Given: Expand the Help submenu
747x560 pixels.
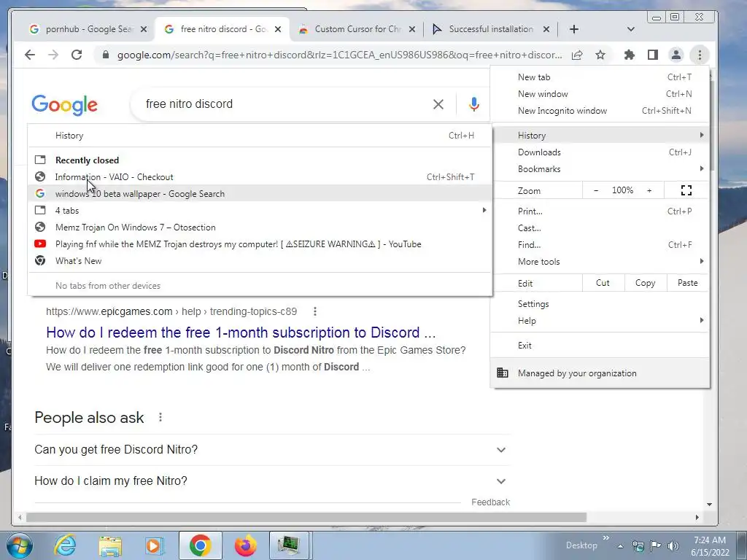Looking at the screenshot, I should (600, 321).
